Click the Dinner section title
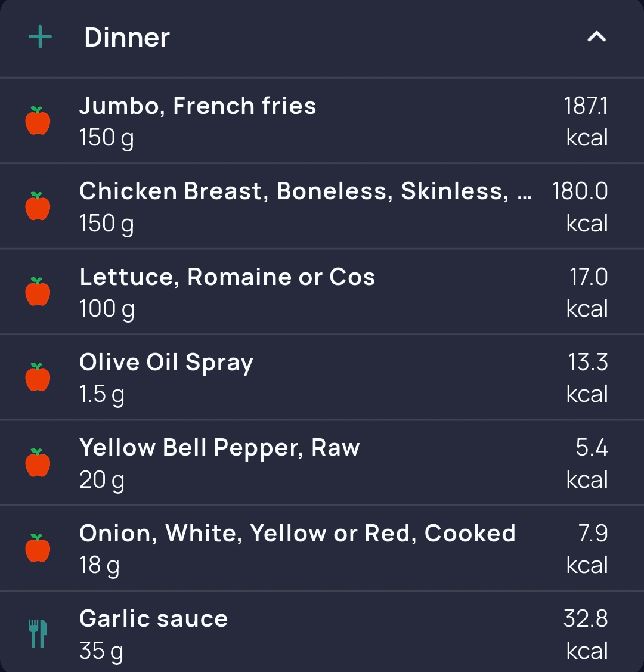The height and width of the screenshot is (672, 644). [127, 38]
